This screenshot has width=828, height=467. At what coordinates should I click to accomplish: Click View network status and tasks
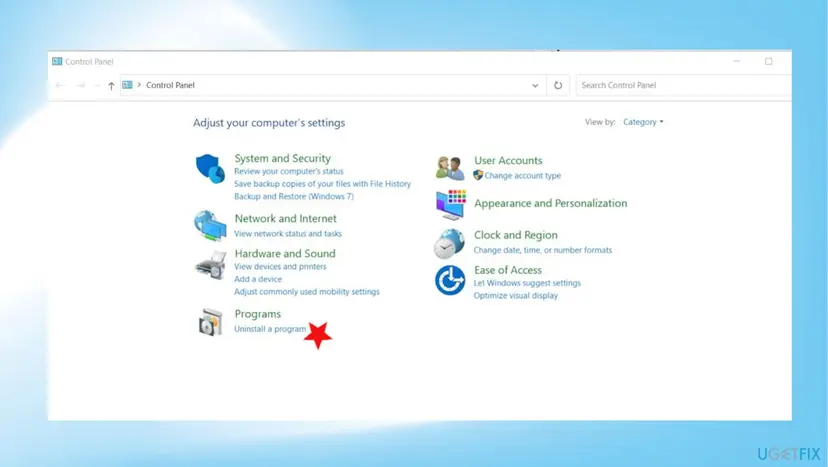(x=288, y=234)
